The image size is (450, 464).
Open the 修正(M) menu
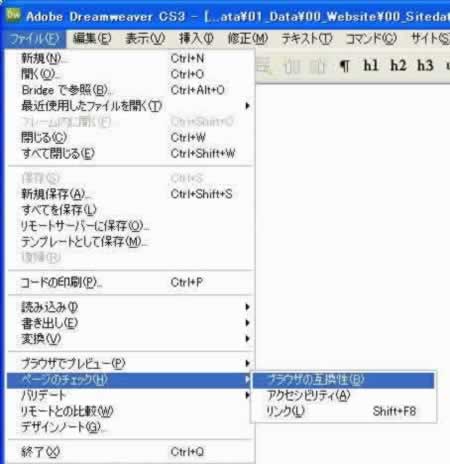click(x=248, y=39)
